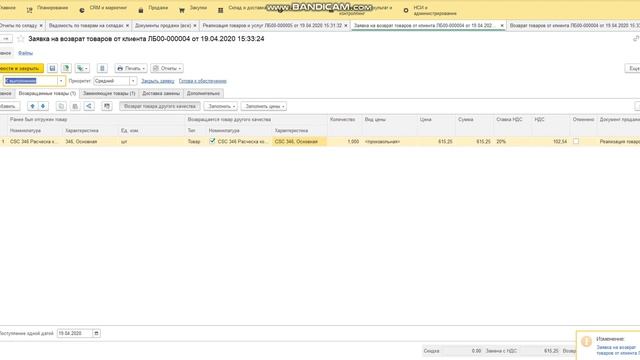
Task: Click the split row icon in table toolbar
Action: tap(89, 106)
